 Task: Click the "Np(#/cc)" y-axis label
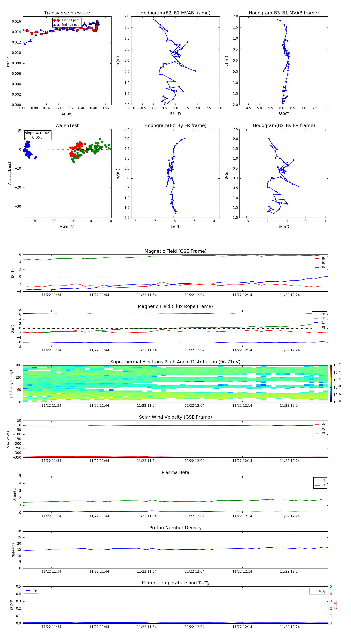point(13,550)
